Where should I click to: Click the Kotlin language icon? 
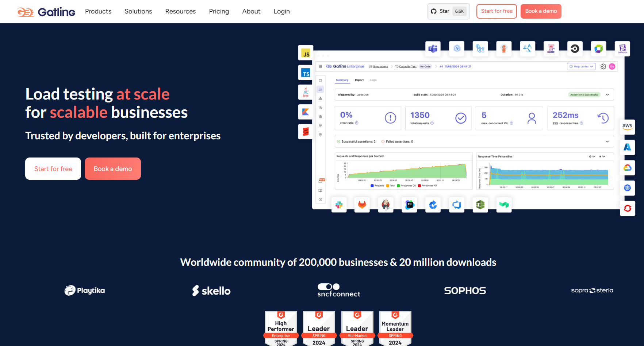pos(306,112)
